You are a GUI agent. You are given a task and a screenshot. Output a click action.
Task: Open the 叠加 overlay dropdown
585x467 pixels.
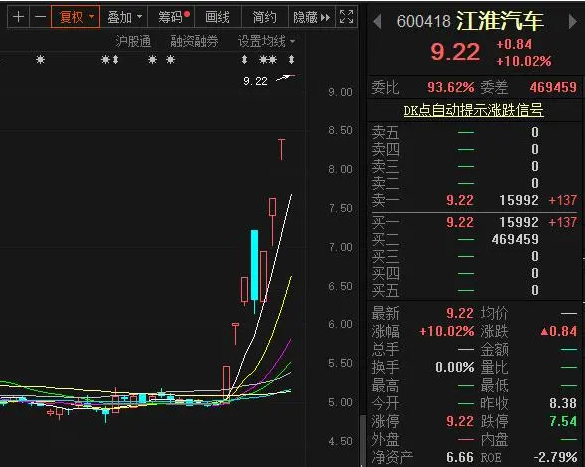tap(124, 17)
